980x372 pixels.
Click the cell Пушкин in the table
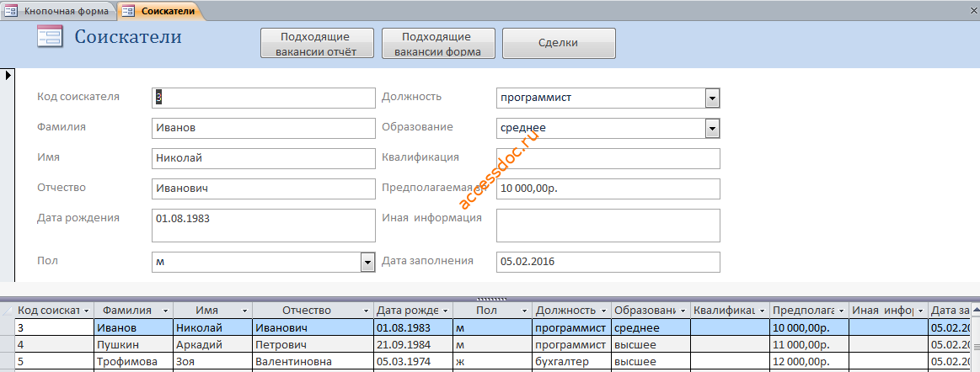coord(133,344)
